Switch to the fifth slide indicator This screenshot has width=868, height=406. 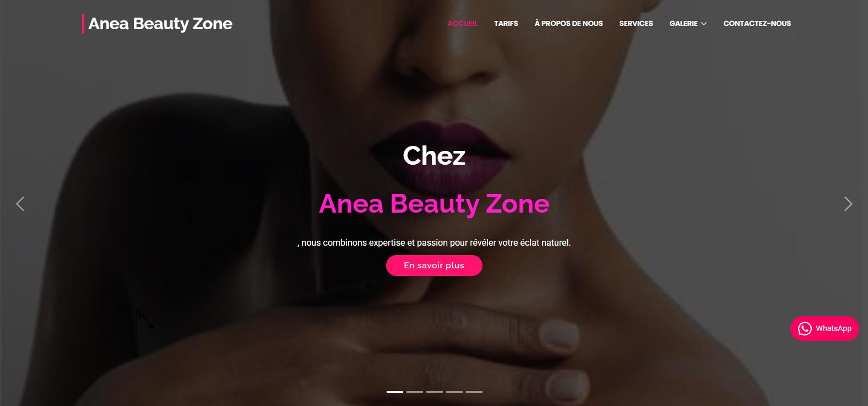(x=474, y=392)
